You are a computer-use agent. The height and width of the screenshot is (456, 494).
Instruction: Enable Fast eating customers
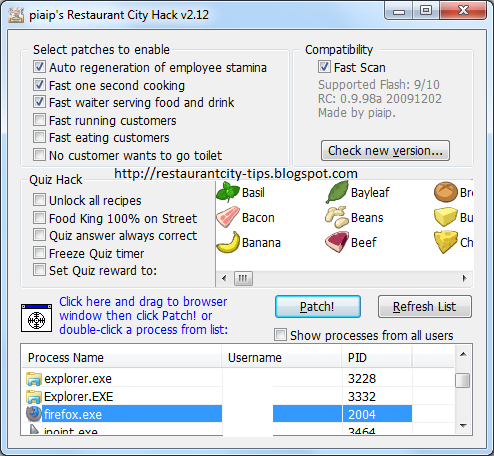pyautogui.click(x=39, y=137)
